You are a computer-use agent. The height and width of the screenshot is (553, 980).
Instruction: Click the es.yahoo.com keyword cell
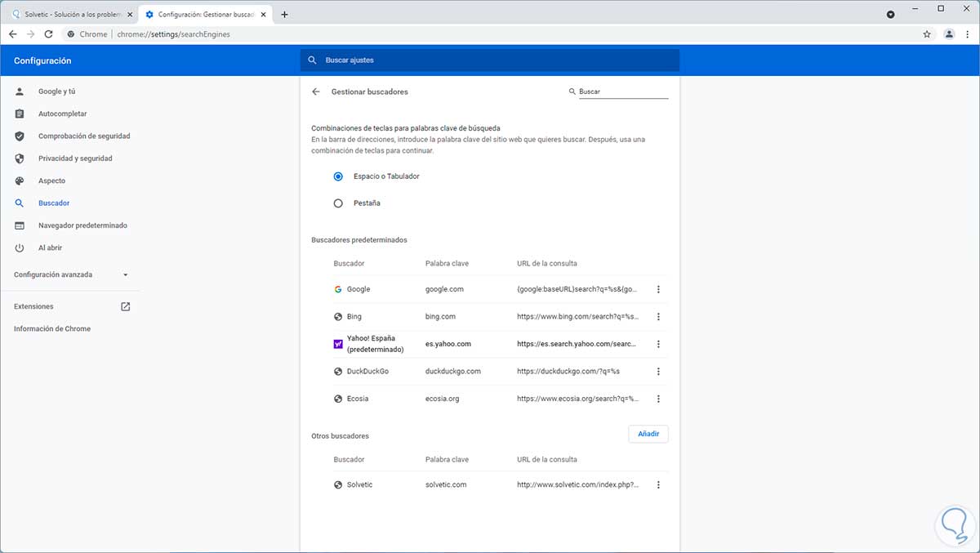pos(448,344)
